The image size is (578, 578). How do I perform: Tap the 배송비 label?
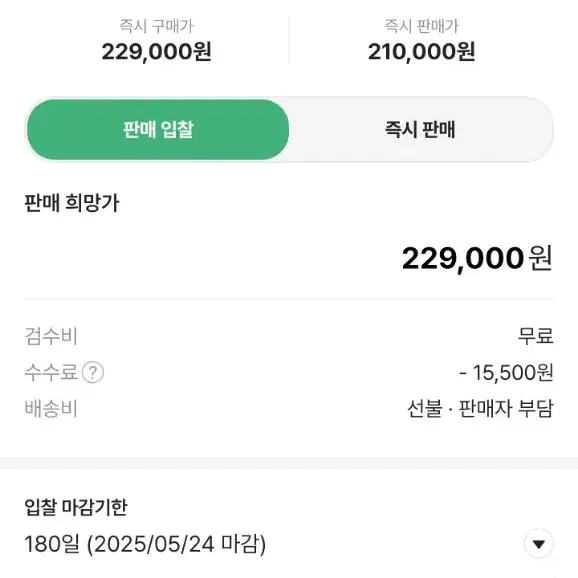[51, 408]
